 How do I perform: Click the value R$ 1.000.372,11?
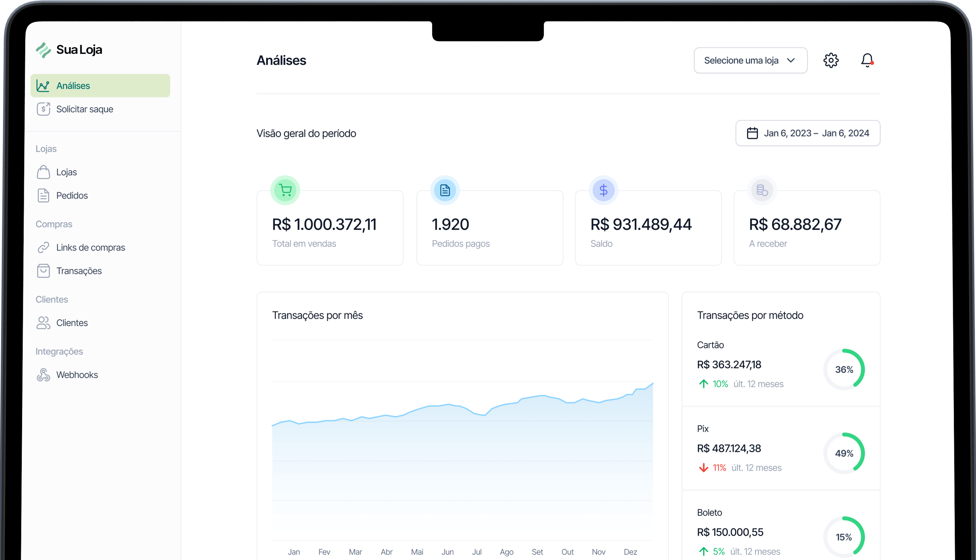[324, 225]
